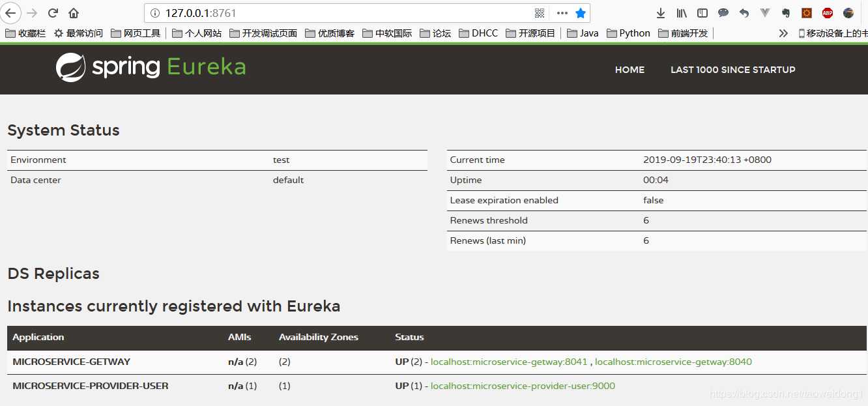Click the Renews (last min) label

(x=488, y=240)
